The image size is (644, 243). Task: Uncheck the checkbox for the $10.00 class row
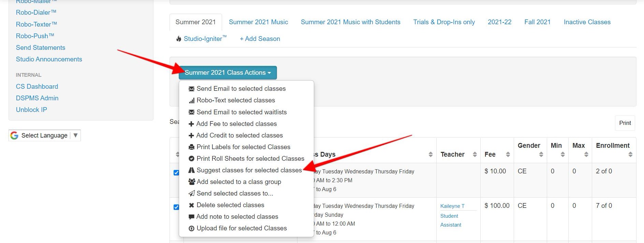coord(176,173)
